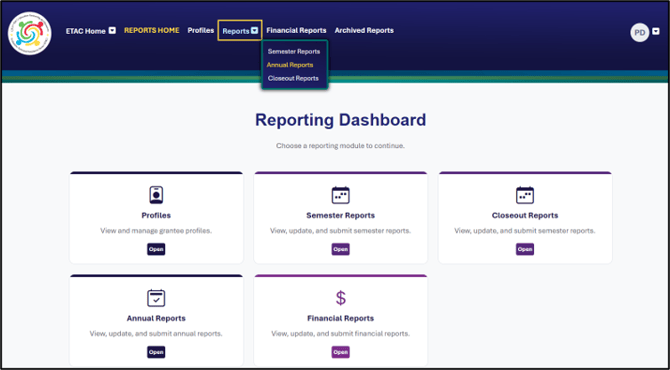The image size is (670, 370).
Task: Choose Closeout Reports from the dropdown
Action: click(x=293, y=79)
